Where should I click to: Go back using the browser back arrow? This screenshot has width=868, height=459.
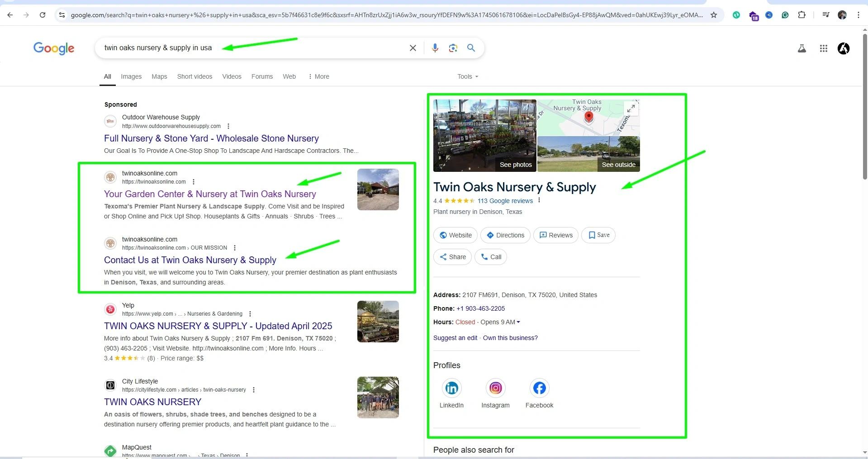pos(10,15)
